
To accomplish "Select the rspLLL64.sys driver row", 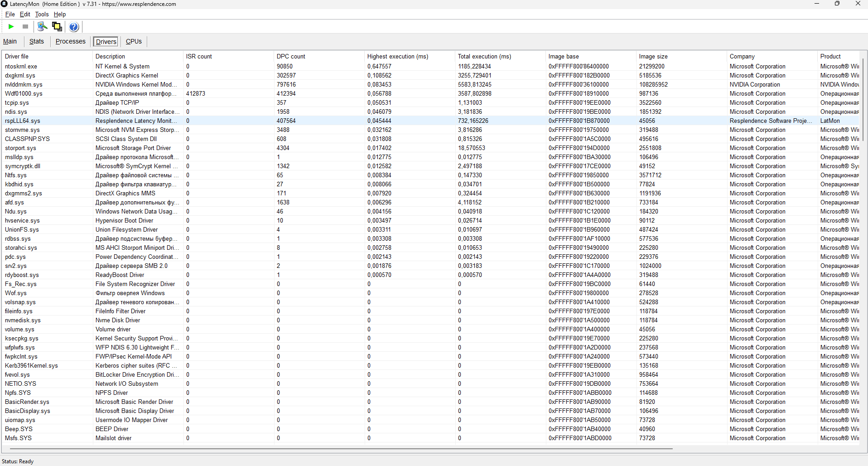I will (x=23, y=121).
